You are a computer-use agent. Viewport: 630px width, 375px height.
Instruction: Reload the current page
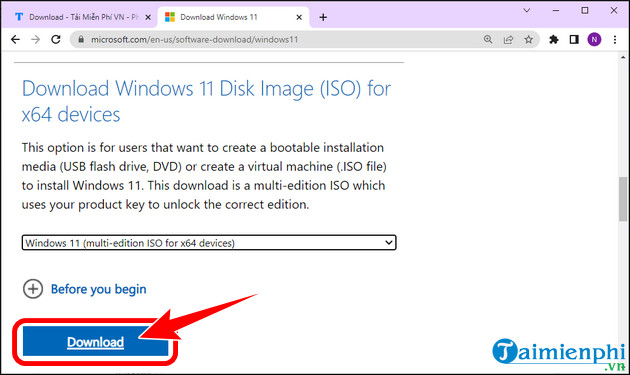(56, 39)
